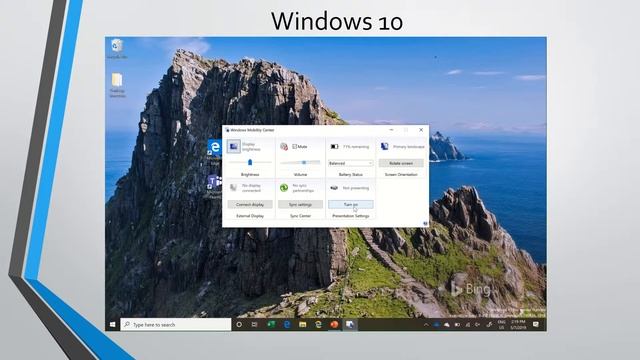Image resolution: width=640 pixels, height=360 pixels.
Task: Click the 'Presentation Settings' label
Action: pyautogui.click(x=351, y=216)
